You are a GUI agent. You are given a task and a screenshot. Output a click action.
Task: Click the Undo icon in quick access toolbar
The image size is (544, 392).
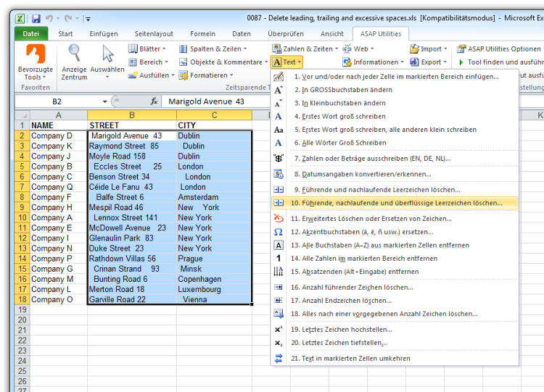(49, 19)
